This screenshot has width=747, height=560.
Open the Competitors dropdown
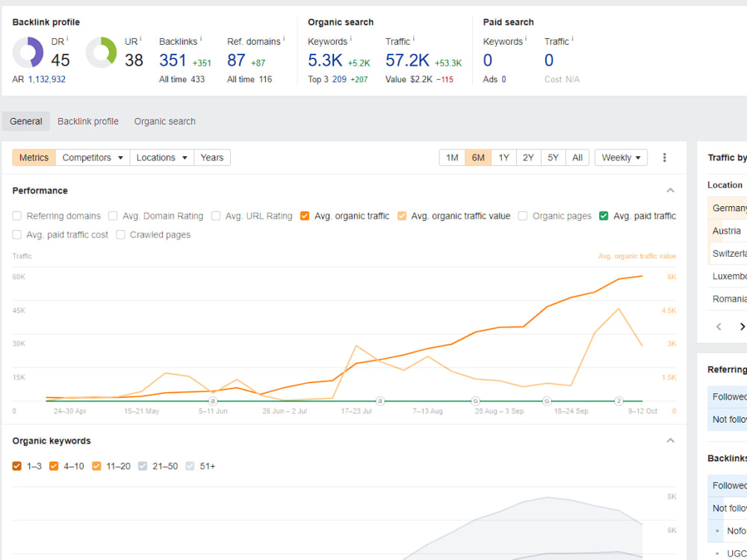tap(93, 158)
